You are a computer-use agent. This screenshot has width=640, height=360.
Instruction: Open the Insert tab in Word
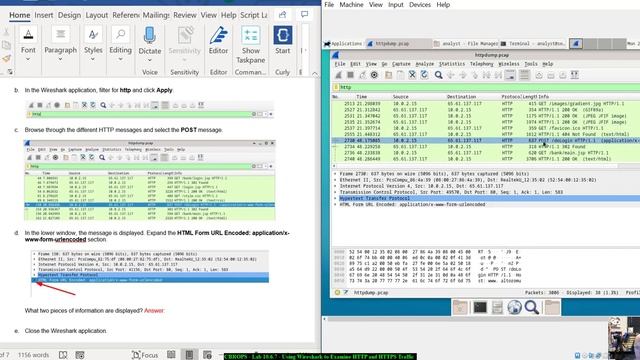click(44, 15)
